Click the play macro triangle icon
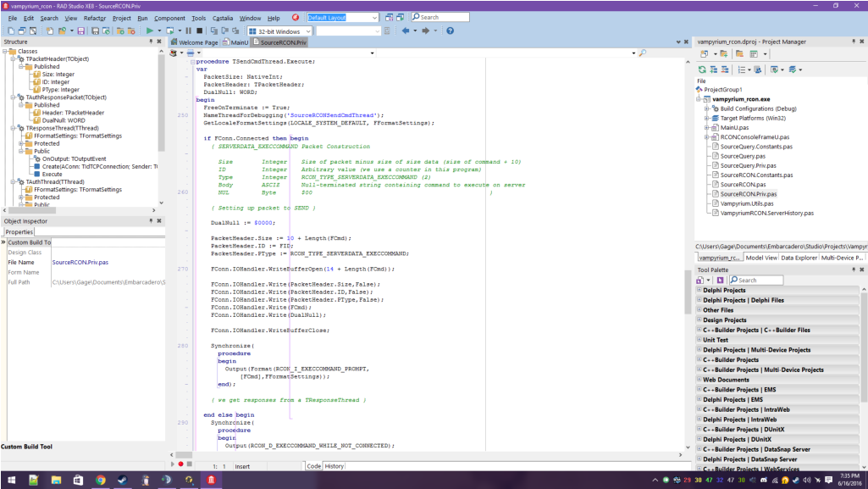 pos(173,464)
